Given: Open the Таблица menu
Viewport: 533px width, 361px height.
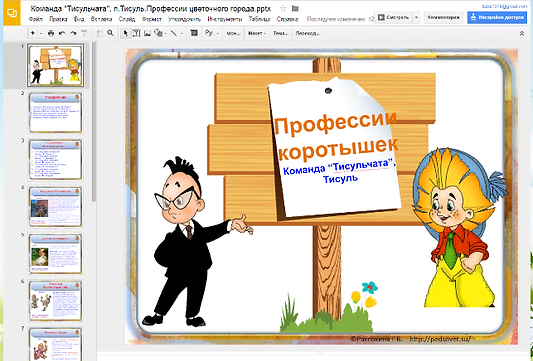Looking at the screenshot, I should pyautogui.click(x=260, y=19).
